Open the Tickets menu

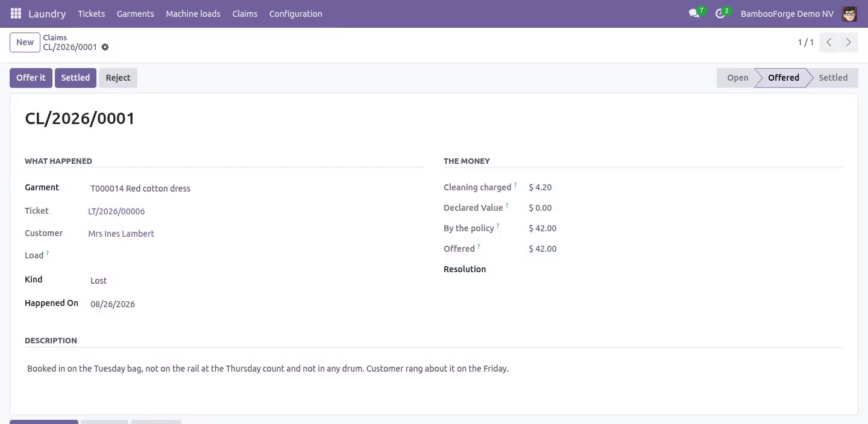(x=92, y=13)
